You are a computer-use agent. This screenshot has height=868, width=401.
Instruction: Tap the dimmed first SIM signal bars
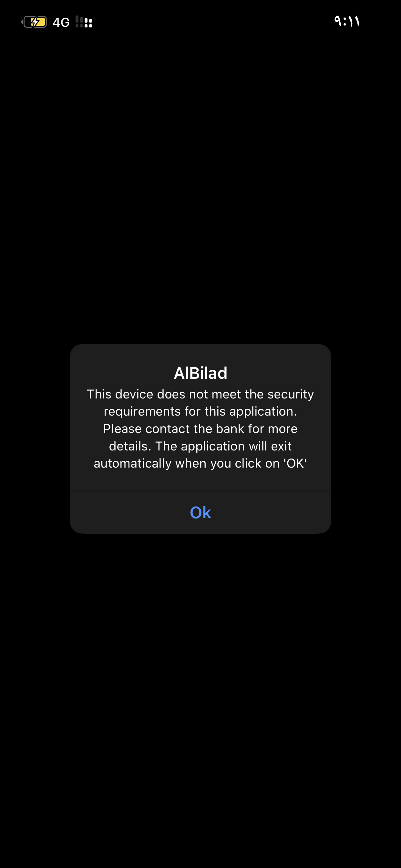(x=79, y=22)
